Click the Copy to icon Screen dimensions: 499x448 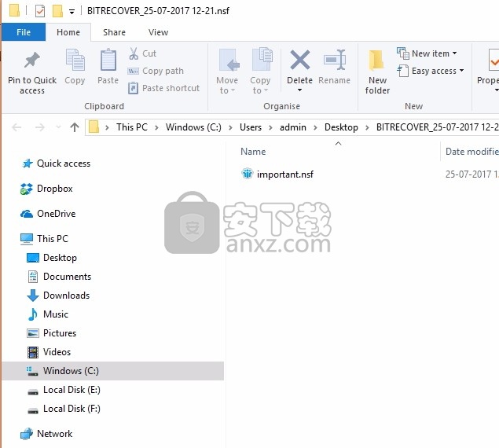pyautogui.click(x=262, y=59)
